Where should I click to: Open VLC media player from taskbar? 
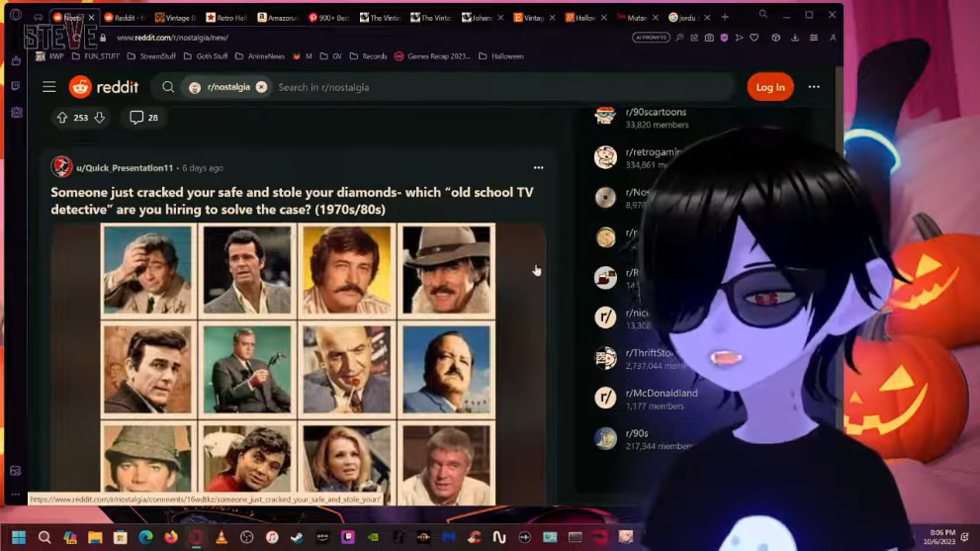tap(222, 537)
